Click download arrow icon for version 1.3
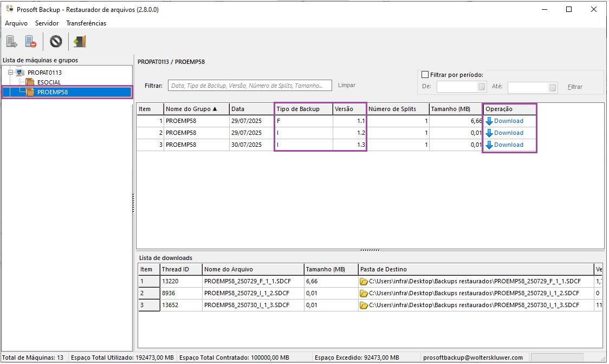Screen dimensions: 609x364 [x=489, y=145]
